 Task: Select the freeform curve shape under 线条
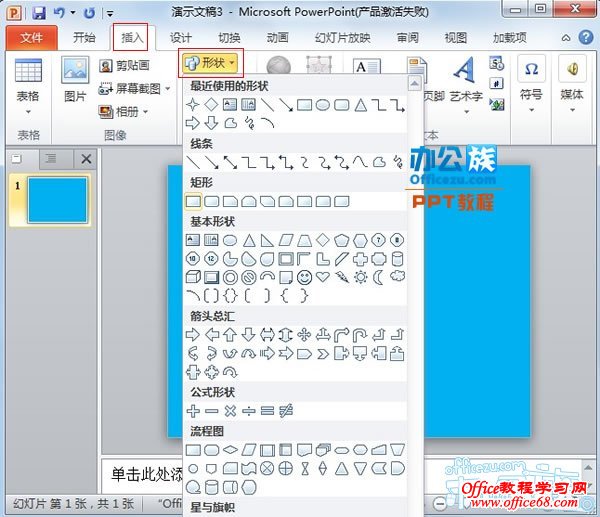pos(379,163)
